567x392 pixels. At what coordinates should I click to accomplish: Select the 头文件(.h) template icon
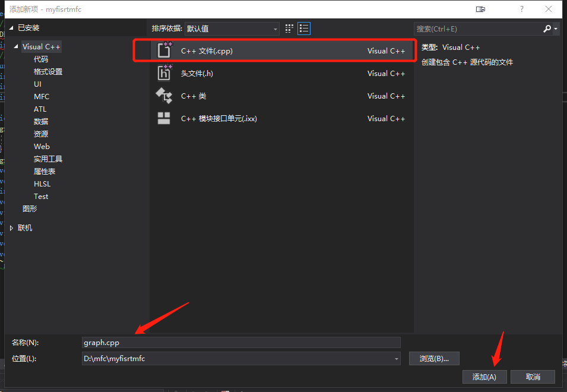[164, 73]
